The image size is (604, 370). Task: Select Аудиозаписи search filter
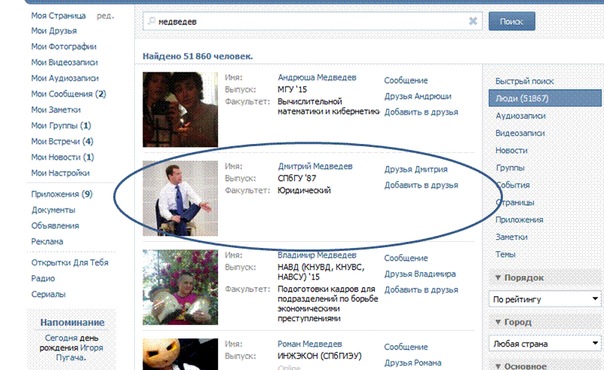520,116
